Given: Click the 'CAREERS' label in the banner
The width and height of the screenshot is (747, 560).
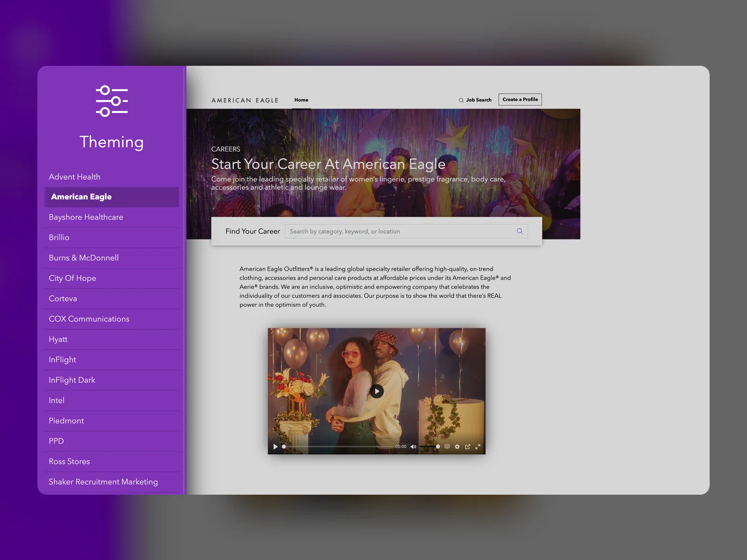Looking at the screenshot, I should [x=226, y=149].
